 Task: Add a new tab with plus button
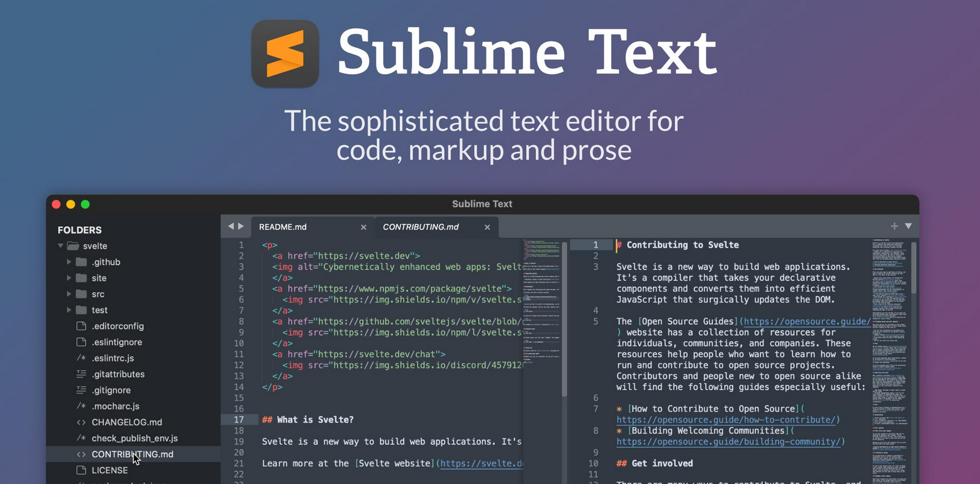point(894,226)
